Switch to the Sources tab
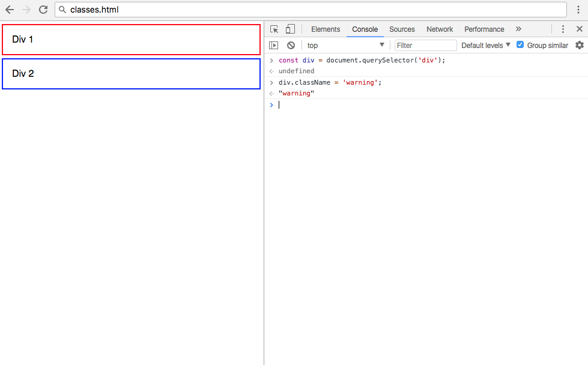 (402, 29)
